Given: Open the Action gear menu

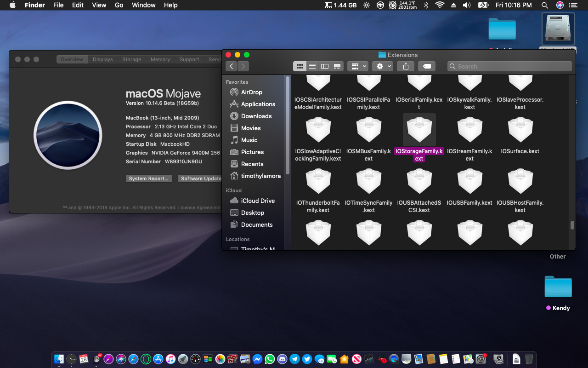Looking at the screenshot, I should (383, 66).
